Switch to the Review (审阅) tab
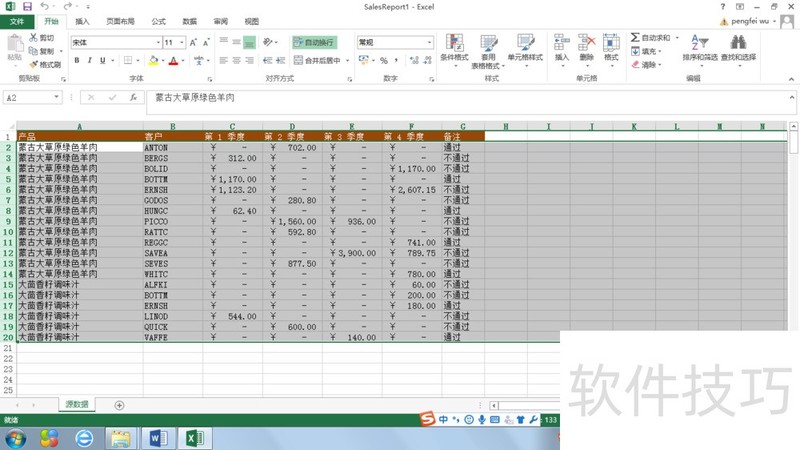This screenshot has height=450, width=800. (x=221, y=21)
